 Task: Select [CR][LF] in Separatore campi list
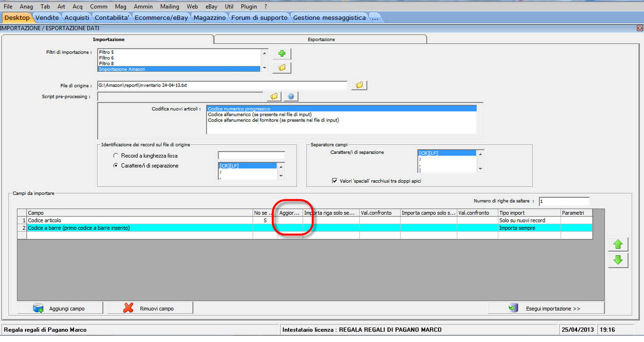(x=447, y=153)
